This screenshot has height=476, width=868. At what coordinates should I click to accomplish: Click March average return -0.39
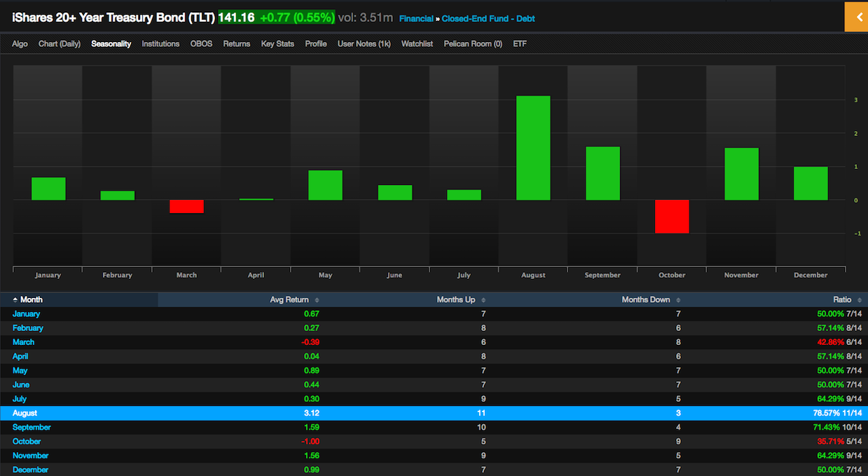310,342
